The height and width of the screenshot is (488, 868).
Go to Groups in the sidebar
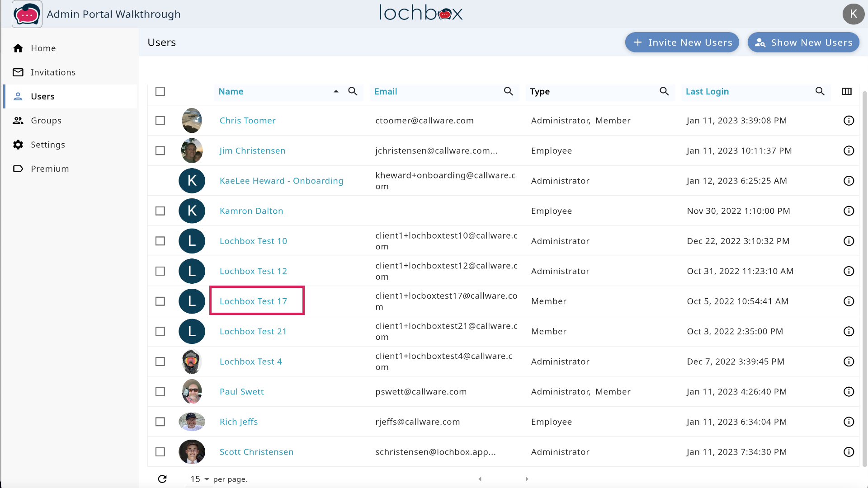coord(46,121)
